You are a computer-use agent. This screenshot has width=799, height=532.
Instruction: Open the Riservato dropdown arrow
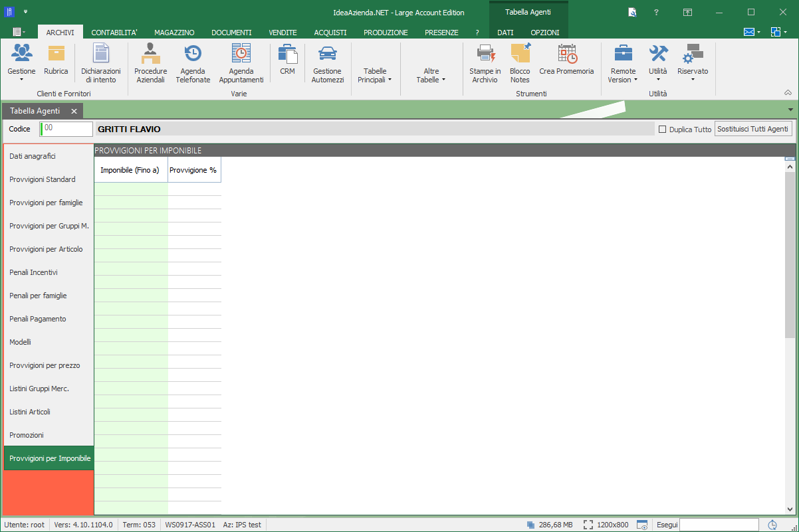tap(693, 80)
